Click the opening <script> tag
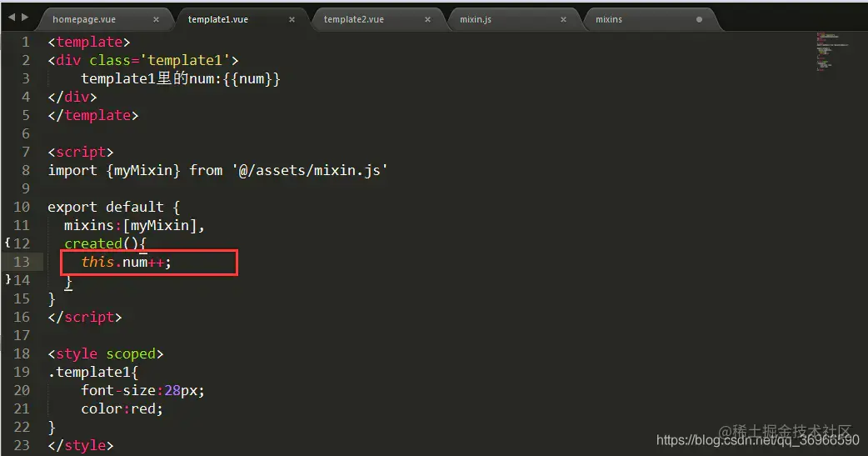The image size is (868, 456). (x=81, y=152)
